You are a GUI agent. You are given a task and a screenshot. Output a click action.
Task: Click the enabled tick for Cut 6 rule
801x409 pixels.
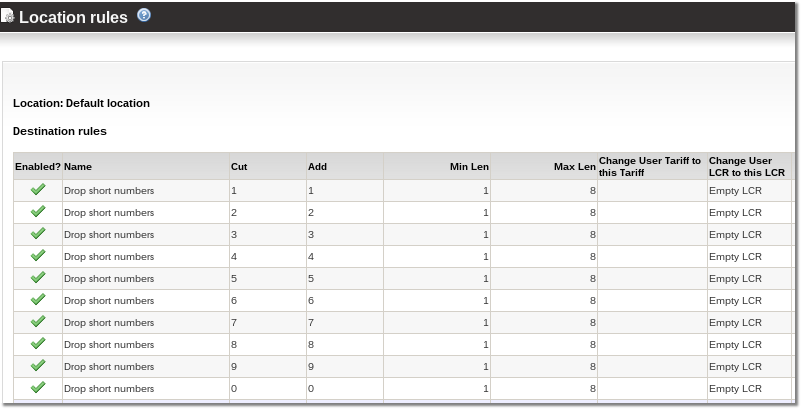tap(38, 299)
